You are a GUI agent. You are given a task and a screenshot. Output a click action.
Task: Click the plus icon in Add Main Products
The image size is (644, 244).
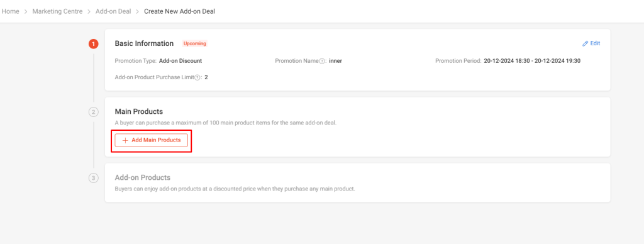click(125, 140)
